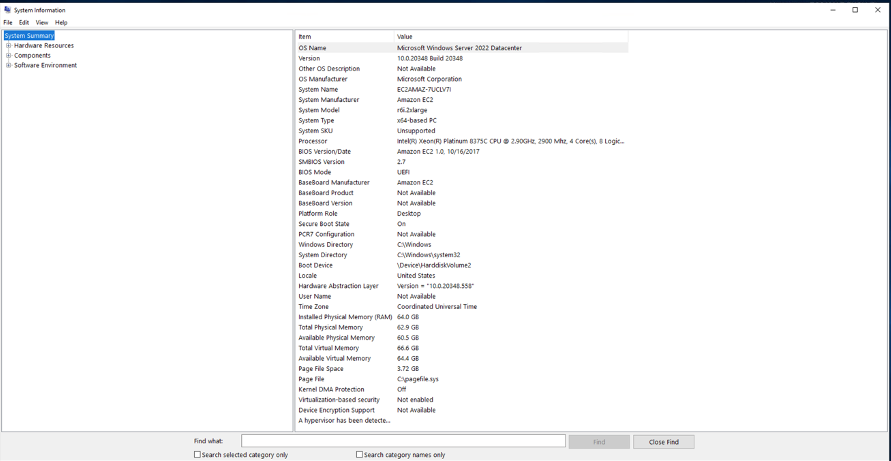Open the View menu
This screenshot has height=461, width=891.
[x=42, y=23]
